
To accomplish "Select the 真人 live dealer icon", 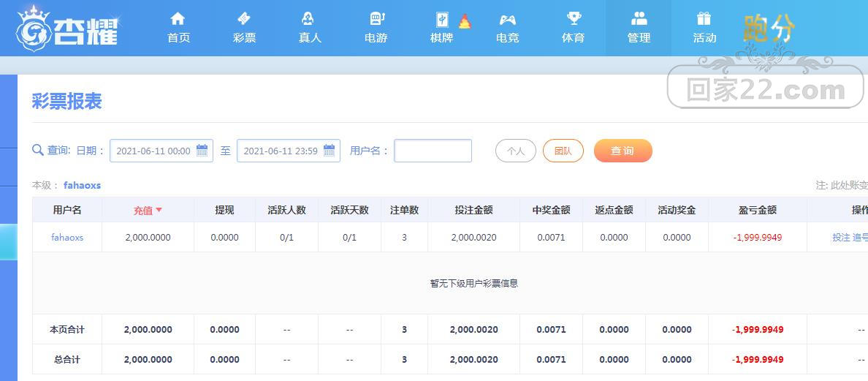I will pos(308,19).
